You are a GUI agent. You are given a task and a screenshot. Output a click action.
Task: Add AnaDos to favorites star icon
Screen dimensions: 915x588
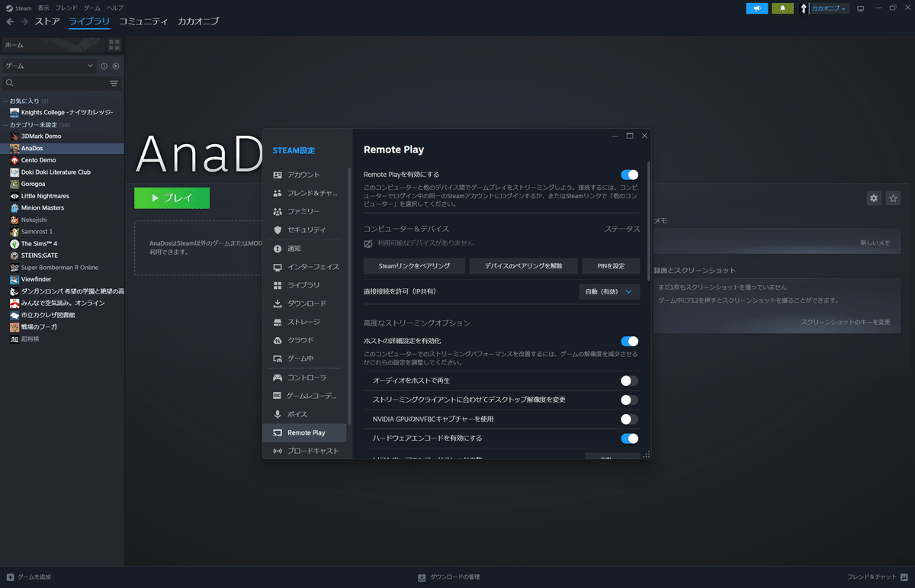tap(894, 198)
